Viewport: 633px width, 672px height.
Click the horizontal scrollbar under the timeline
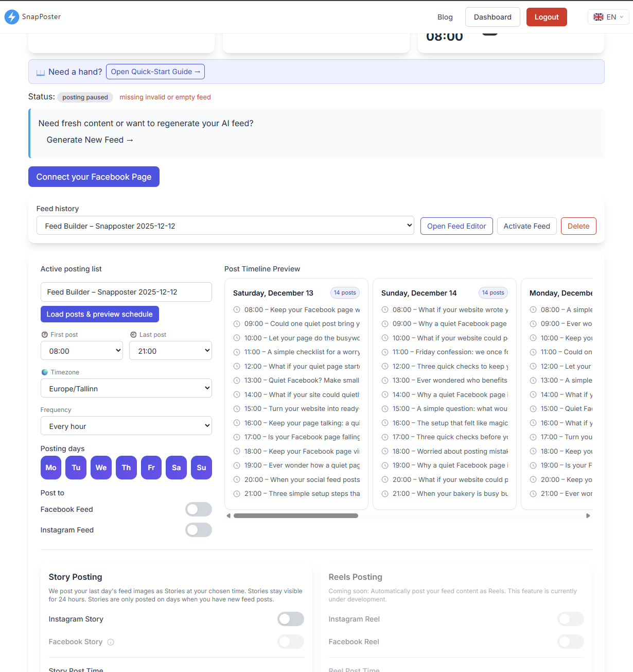tap(296, 515)
